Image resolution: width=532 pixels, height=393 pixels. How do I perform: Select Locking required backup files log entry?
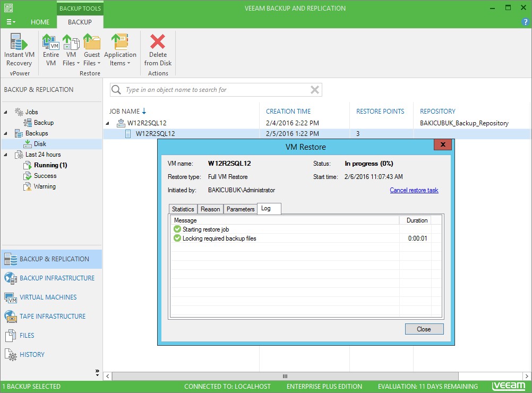point(306,238)
